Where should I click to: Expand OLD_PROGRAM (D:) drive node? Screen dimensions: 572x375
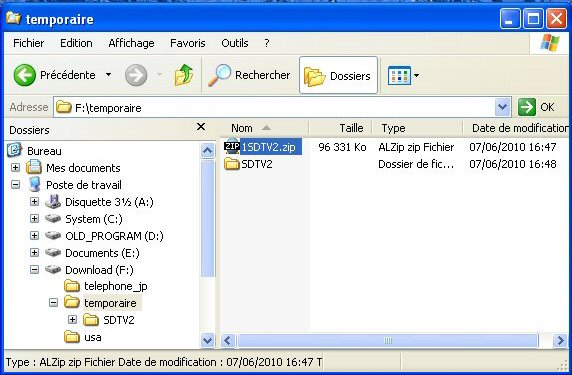(34, 235)
